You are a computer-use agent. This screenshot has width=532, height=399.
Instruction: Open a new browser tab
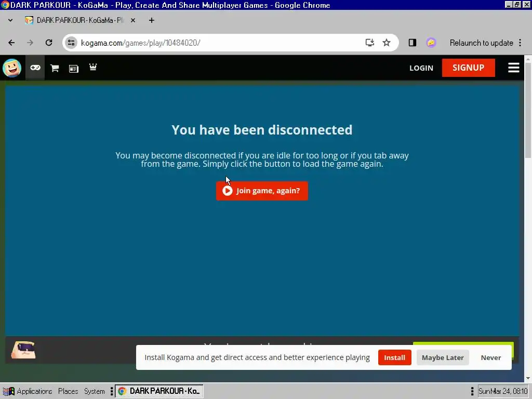click(152, 20)
